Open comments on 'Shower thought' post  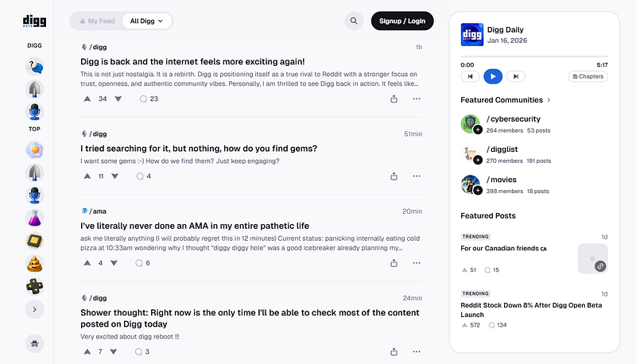pyautogui.click(x=142, y=352)
